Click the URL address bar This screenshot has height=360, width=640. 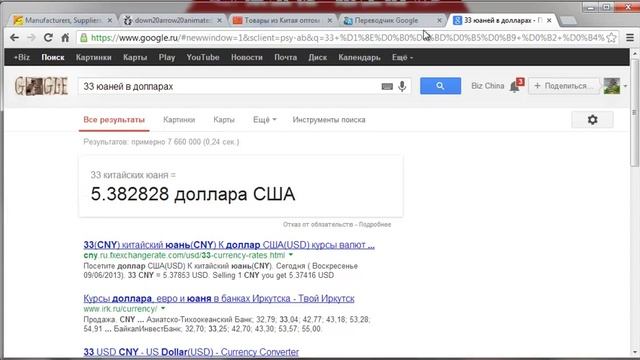[x=347, y=38]
